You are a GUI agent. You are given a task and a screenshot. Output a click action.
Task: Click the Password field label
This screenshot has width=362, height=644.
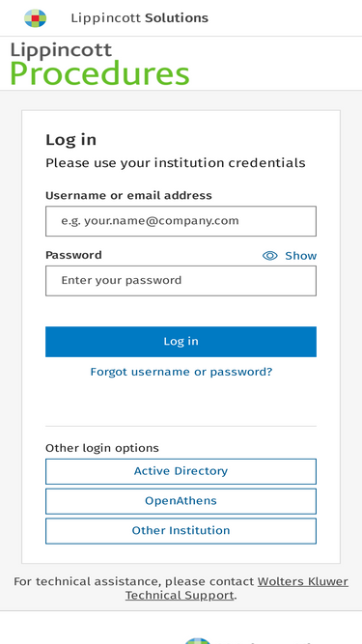click(73, 255)
